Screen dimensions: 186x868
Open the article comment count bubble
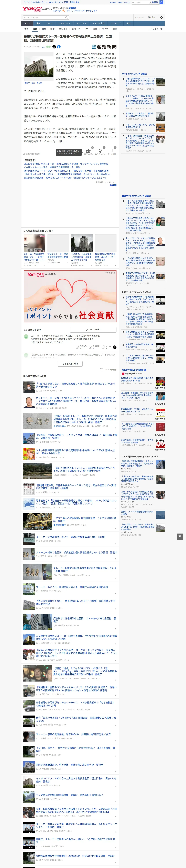point(44,47)
